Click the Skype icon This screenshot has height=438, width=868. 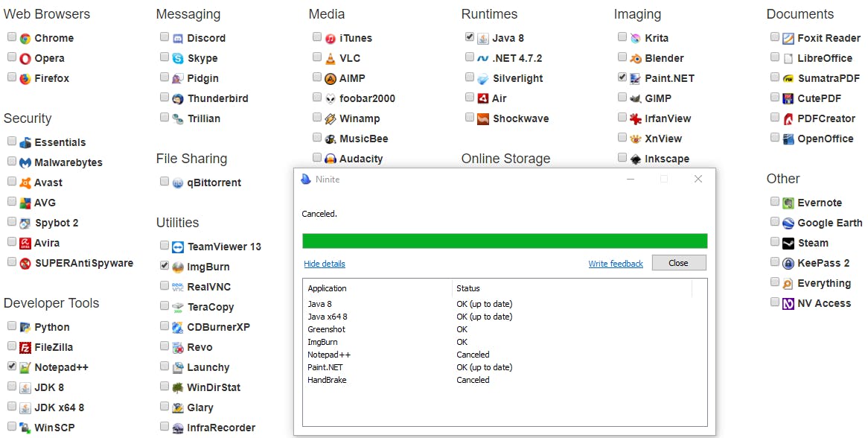(178, 59)
